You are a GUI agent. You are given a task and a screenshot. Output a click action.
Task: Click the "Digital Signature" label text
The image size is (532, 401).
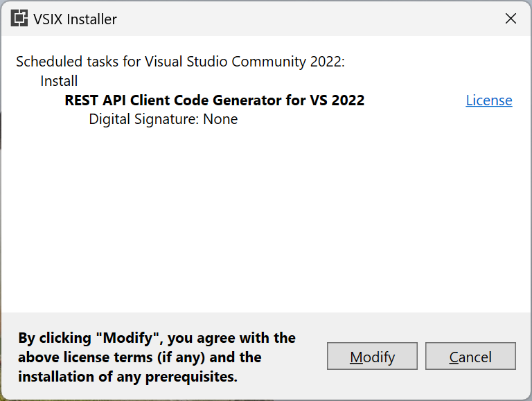pos(143,119)
